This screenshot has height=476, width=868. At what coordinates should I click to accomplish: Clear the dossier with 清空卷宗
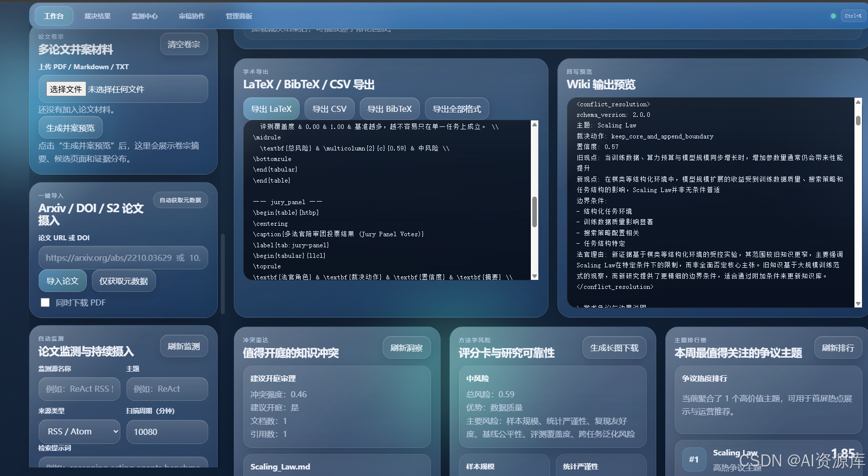pos(184,44)
